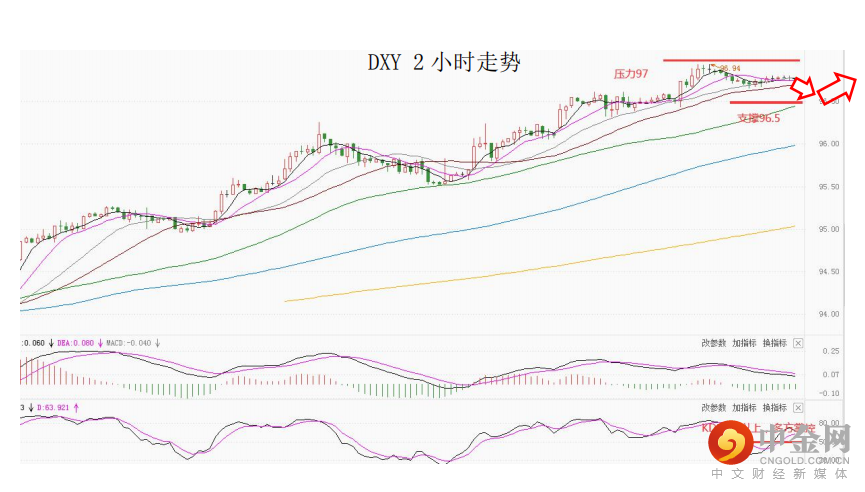Click the MACD:-0.040 indicator value
The width and height of the screenshot is (865, 492).
[129, 343]
